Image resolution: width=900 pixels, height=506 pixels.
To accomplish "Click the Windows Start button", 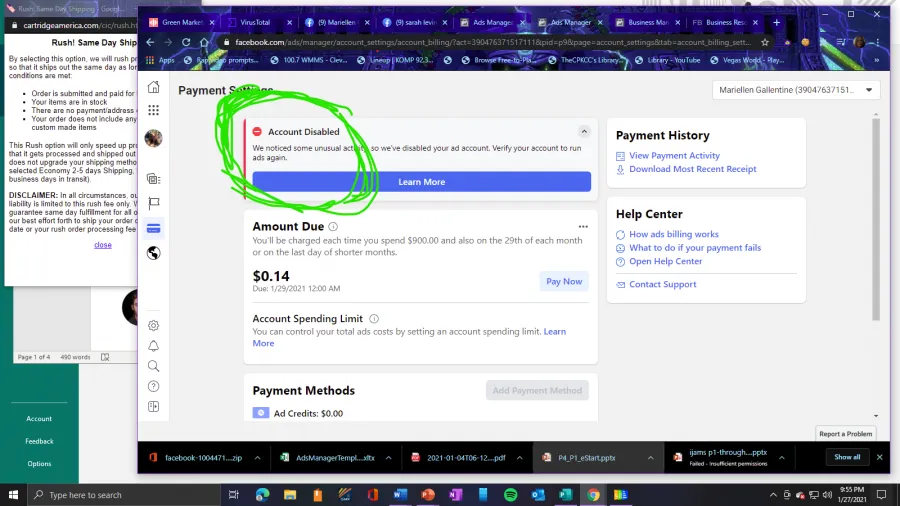I will 13,495.
